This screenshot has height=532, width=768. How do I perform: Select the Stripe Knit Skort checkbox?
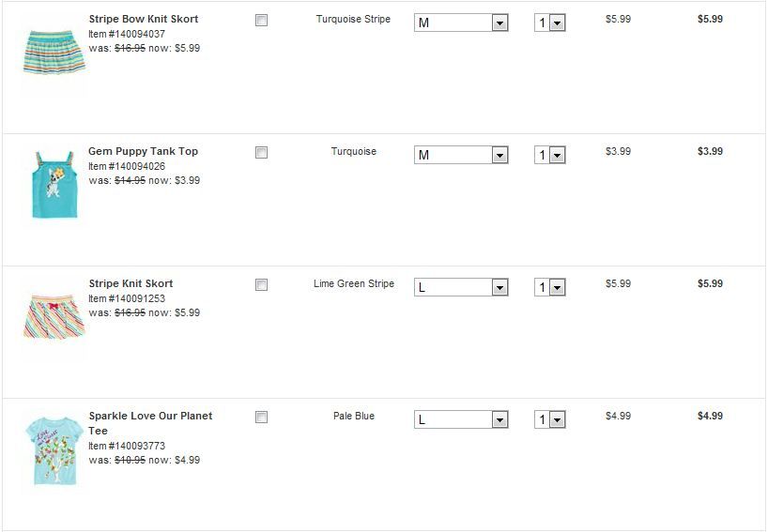(x=261, y=284)
